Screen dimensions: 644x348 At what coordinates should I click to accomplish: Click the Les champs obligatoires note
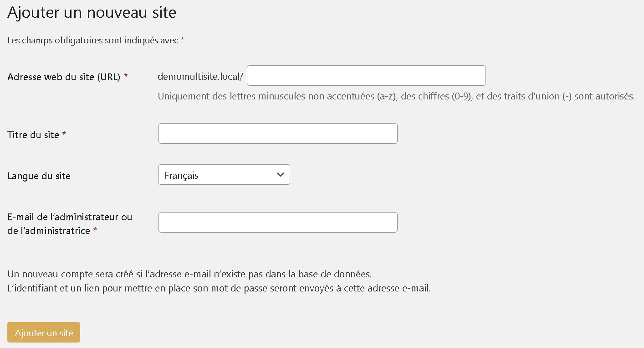point(92,41)
